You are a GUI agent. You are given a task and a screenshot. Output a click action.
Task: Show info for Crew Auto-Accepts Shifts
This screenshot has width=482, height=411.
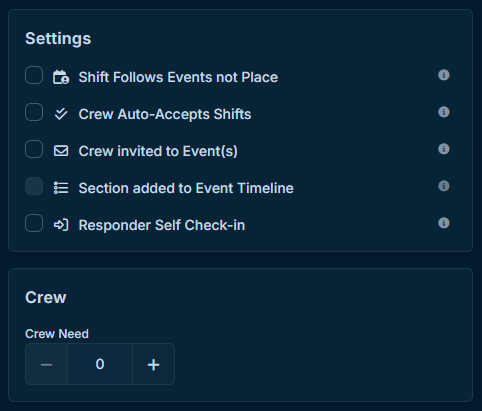444,112
